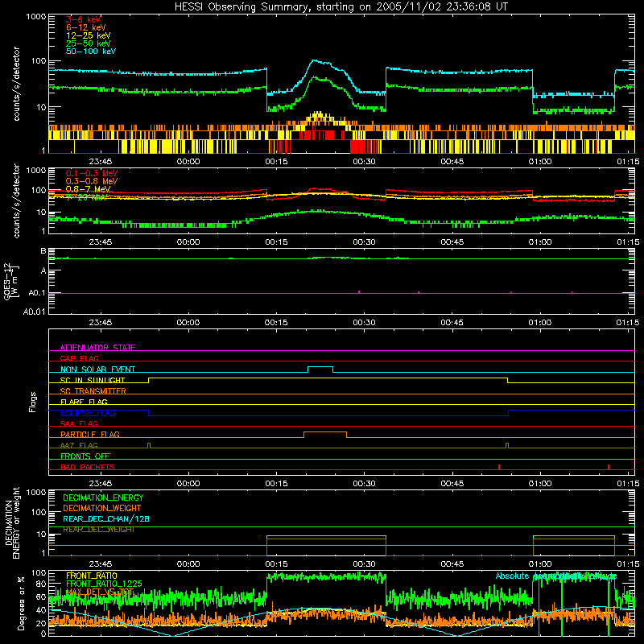Select the ECLIPSE_FLAG label
Viewport: 644px width, 644px height.
[x=88, y=413]
